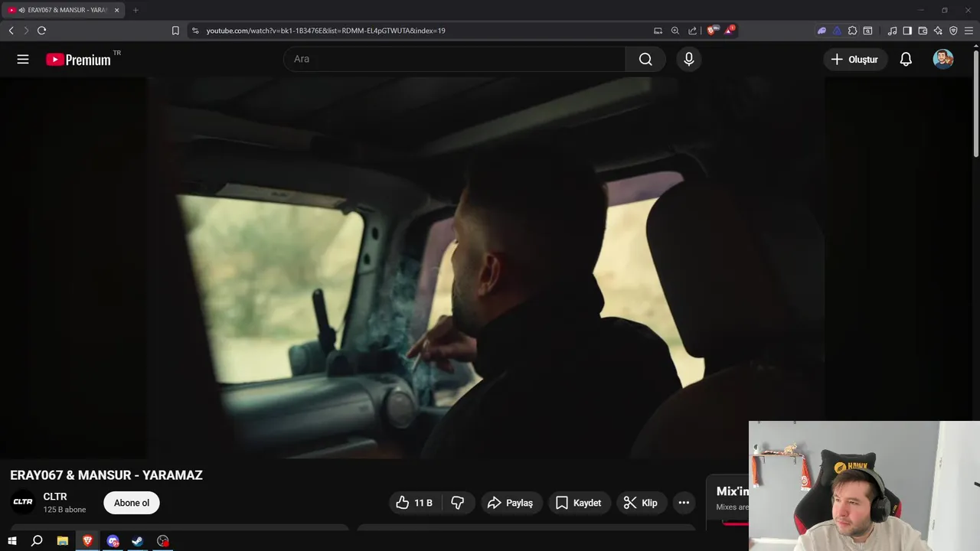Open Brave Shields lion icon

[x=712, y=31]
